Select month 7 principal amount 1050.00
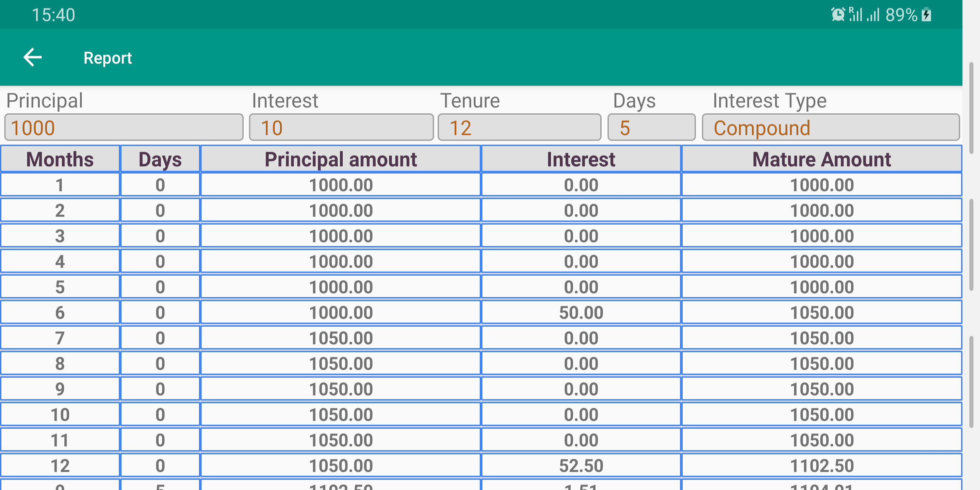The height and width of the screenshot is (490, 980). [x=341, y=338]
